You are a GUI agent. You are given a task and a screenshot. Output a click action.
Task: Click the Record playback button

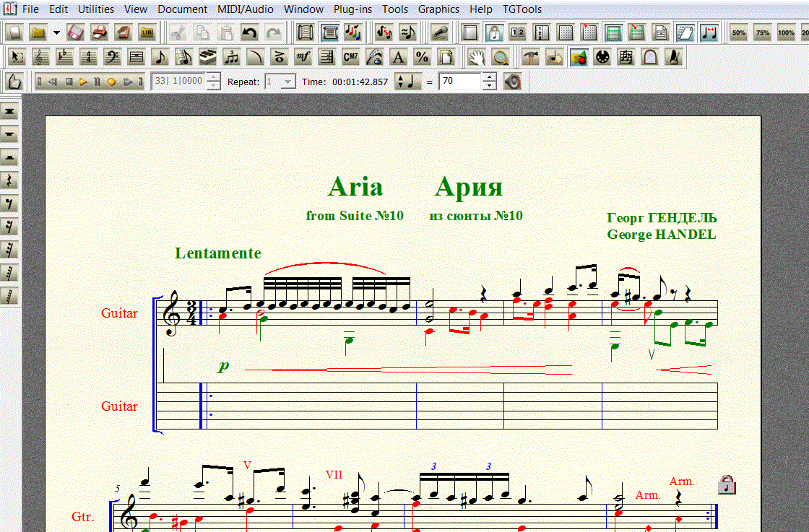(x=111, y=82)
